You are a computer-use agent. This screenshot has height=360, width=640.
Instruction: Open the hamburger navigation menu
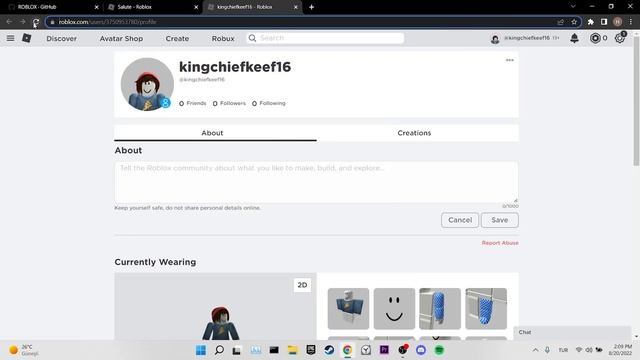tap(11, 38)
